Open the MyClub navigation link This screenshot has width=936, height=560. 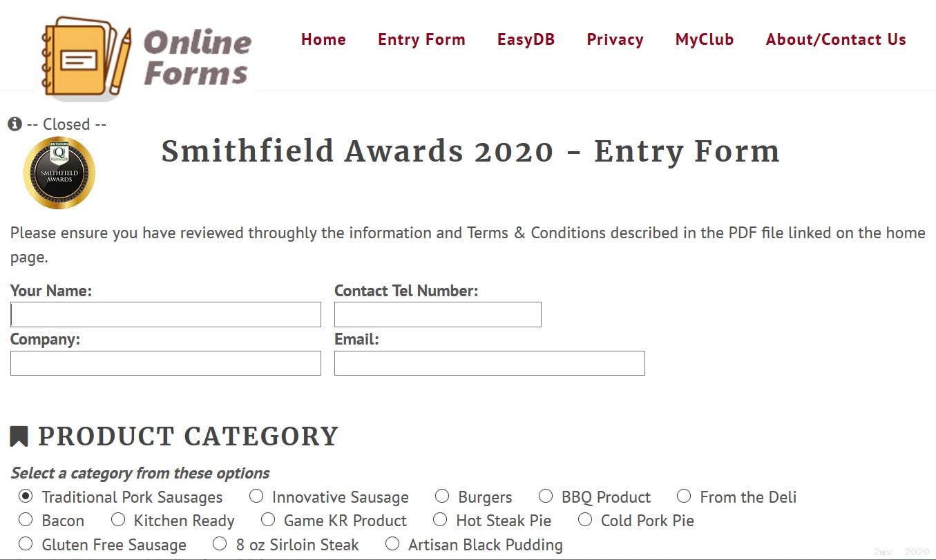coord(705,40)
